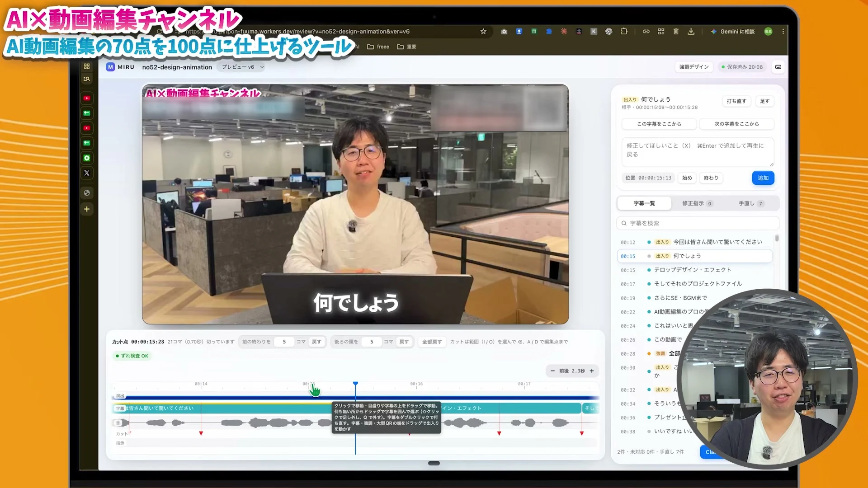Click the blue 追加 button
The height and width of the screenshot is (488, 868).
click(x=763, y=178)
